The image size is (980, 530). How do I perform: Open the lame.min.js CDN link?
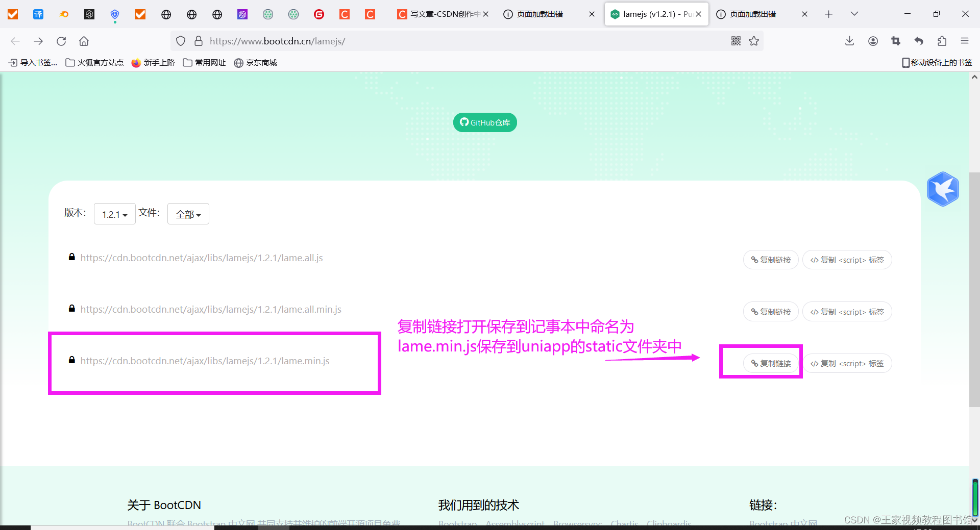tap(205, 361)
